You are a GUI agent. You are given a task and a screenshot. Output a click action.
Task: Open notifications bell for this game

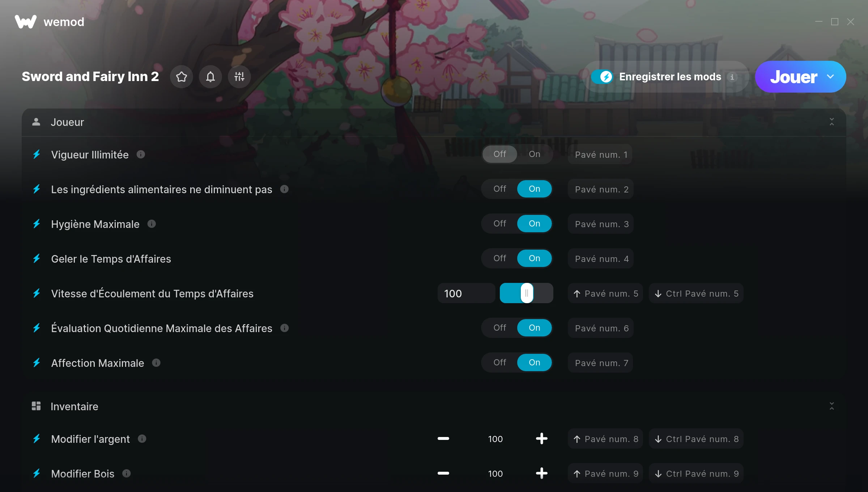[210, 77]
